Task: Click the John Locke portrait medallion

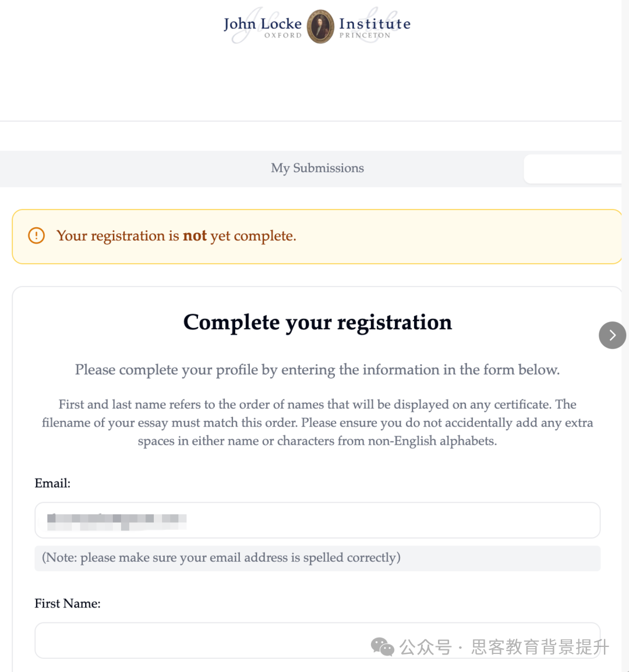Action: pos(320,27)
